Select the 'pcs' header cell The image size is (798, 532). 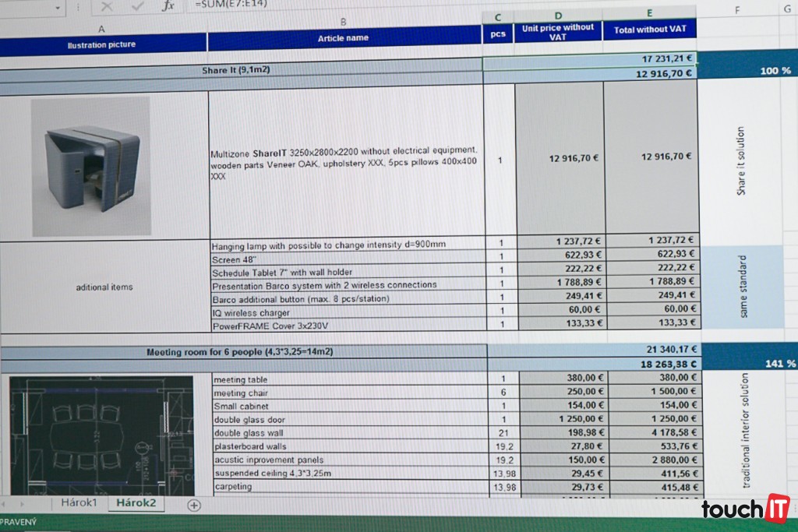(498, 33)
